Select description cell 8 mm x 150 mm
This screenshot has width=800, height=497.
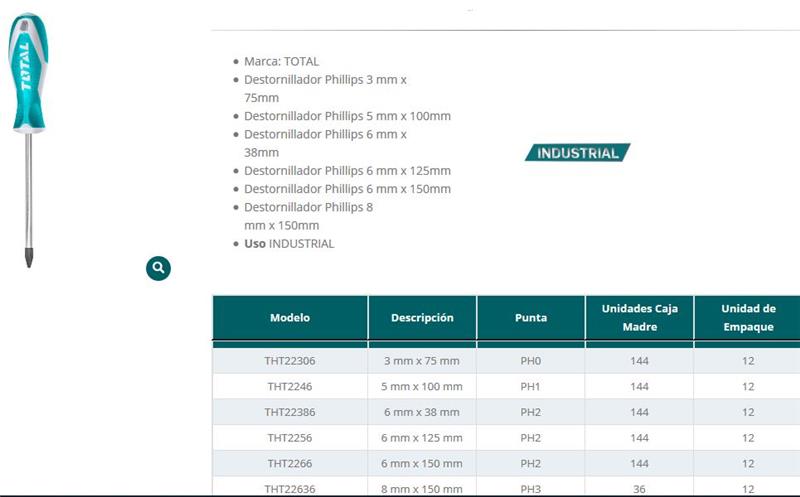tap(422, 488)
